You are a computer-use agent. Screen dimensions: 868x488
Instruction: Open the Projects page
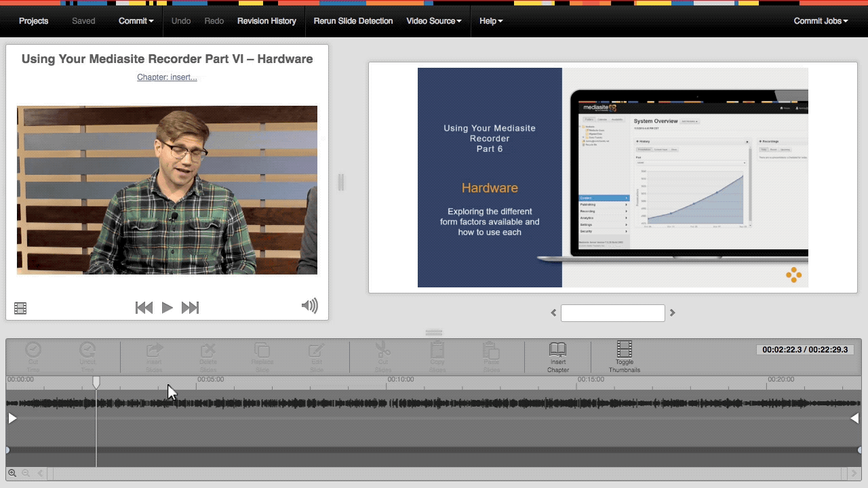33,21
